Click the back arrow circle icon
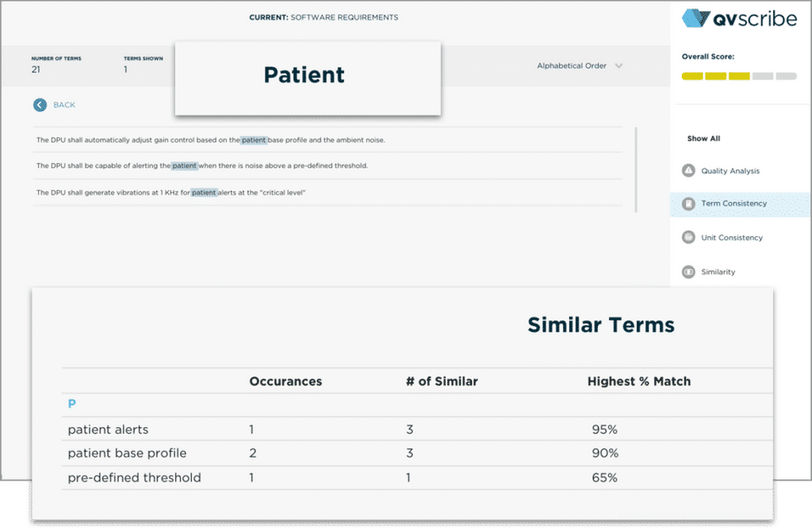Screen dimensions: 812x528 40,105
